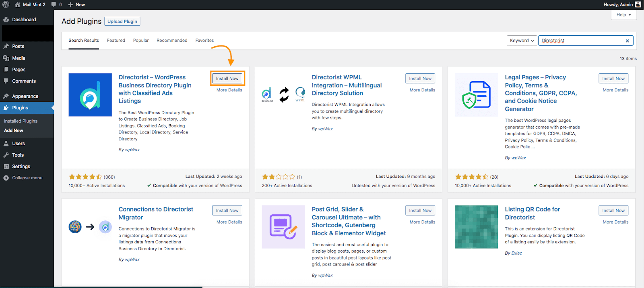This screenshot has width=644, height=288.
Task: Open More Details for Directorist WPML Integration
Action: tap(422, 90)
